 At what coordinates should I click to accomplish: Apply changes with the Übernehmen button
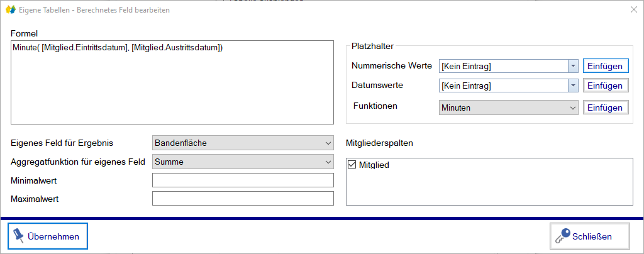[48, 236]
